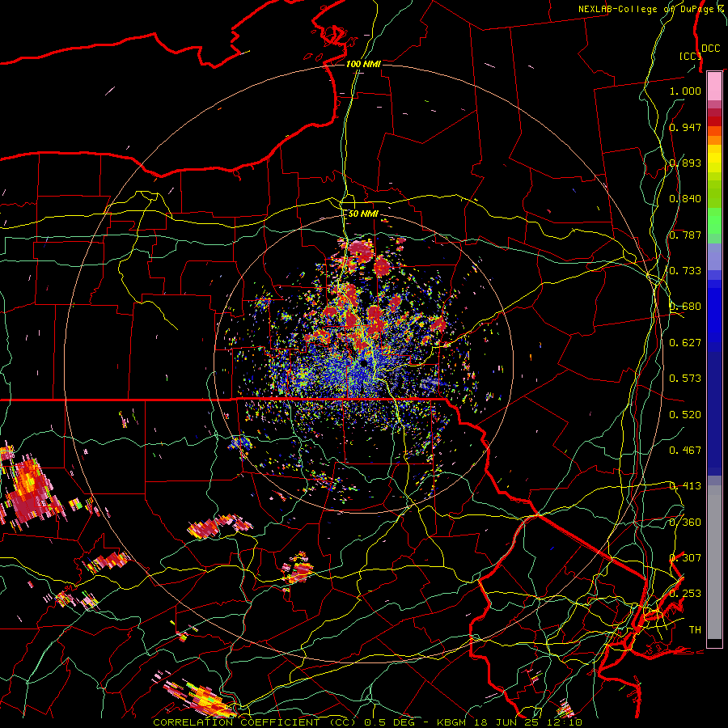Click the 50 NMI range ring label
Image resolution: width=728 pixels, height=728 pixels.
tap(363, 214)
